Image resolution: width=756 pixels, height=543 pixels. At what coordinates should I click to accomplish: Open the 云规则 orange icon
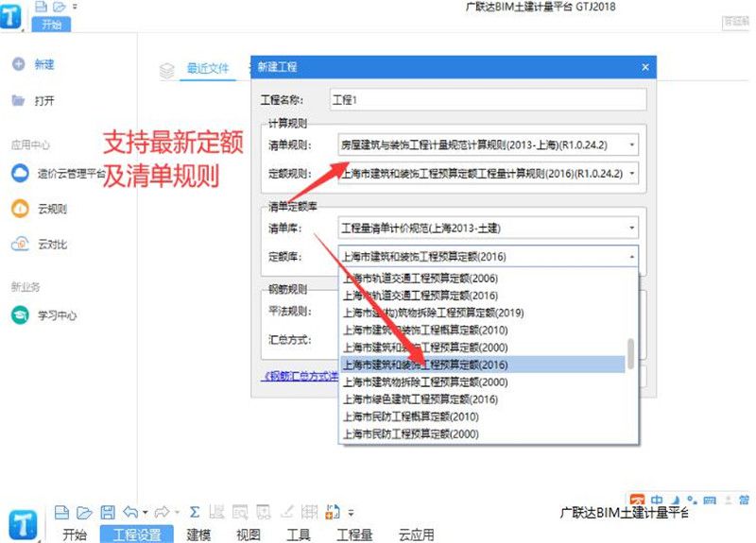pyautogui.click(x=20, y=209)
